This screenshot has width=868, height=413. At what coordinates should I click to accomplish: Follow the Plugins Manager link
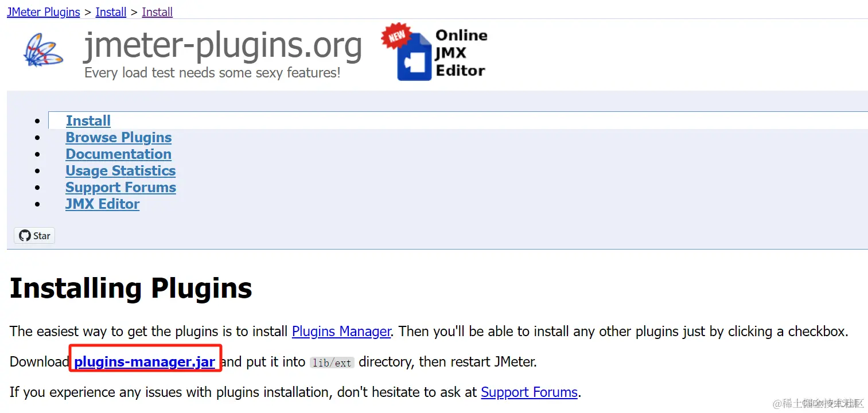[x=341, y=331]
